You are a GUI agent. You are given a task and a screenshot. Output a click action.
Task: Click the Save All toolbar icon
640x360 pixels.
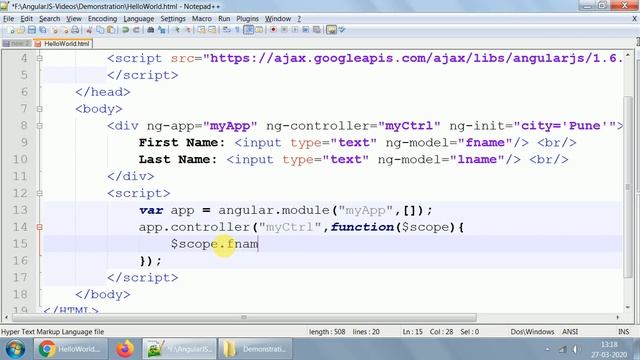pyautogui.click(x=42, y=30)
